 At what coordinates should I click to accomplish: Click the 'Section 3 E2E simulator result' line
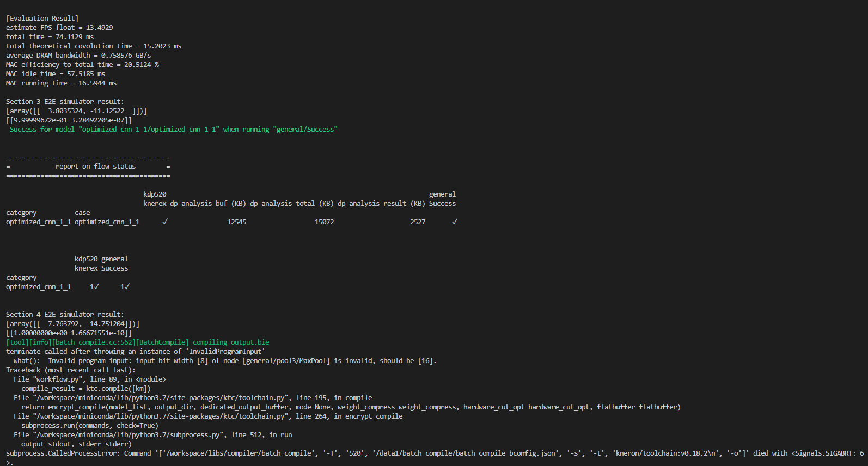tap(65, 102)
